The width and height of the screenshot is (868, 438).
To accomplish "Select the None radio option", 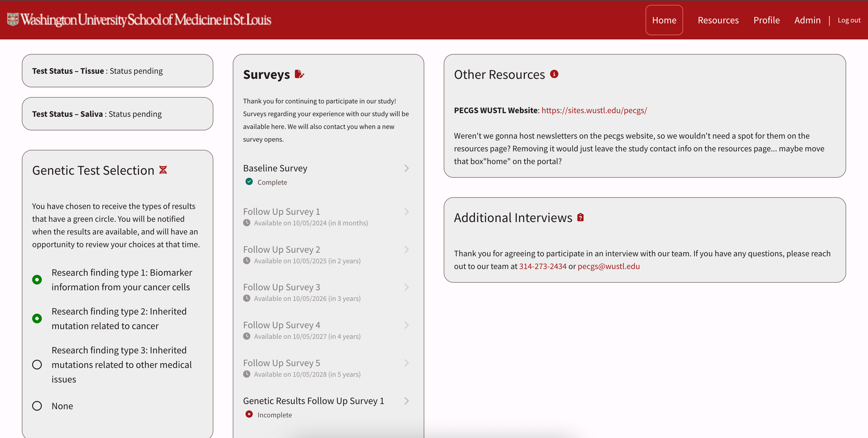I will pos(37,406).
